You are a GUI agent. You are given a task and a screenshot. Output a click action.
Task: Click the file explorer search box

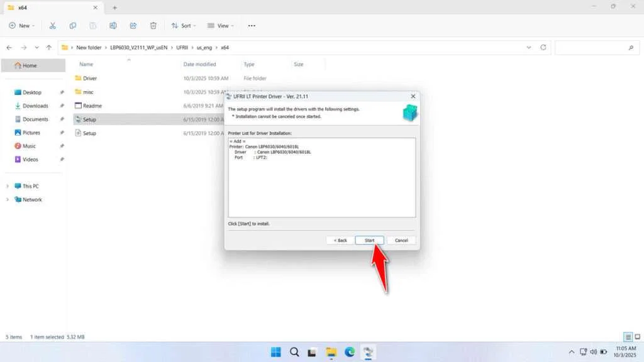point(594,48)
